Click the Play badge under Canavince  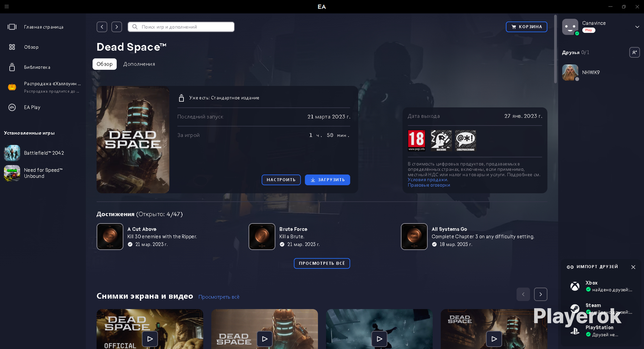coord(589,30)
